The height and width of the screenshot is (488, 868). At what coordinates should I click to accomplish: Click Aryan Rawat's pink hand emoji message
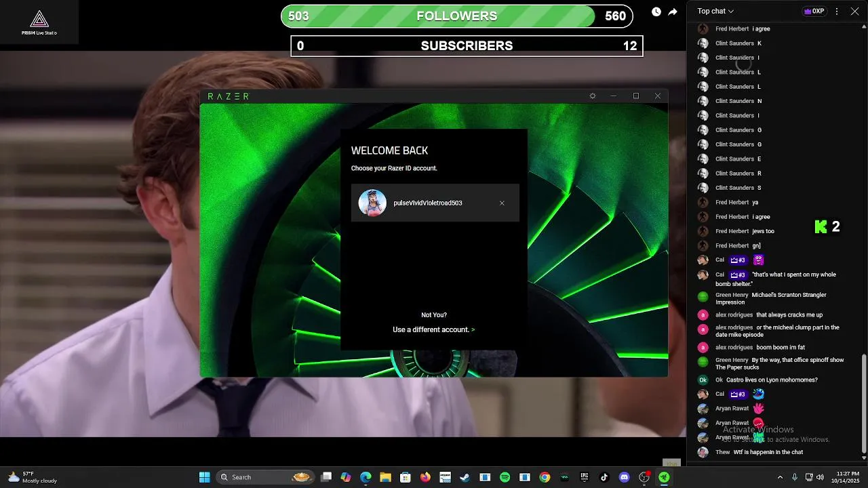[758, 408]
